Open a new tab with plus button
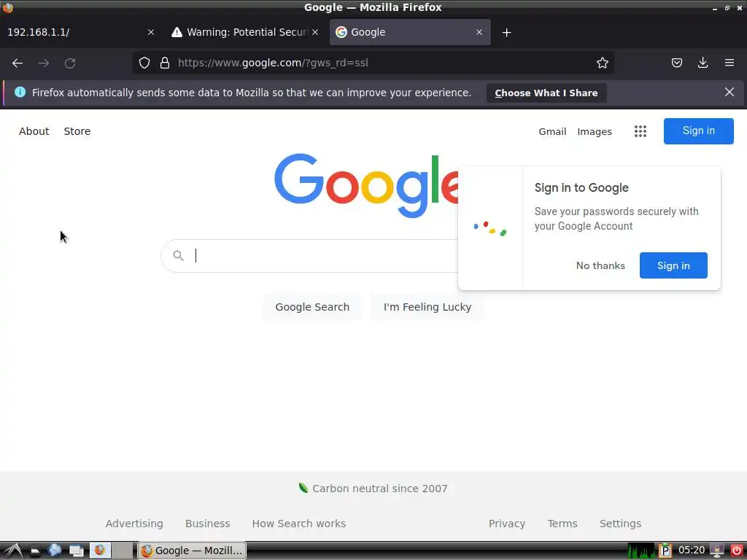The image size is (747, 560). pyautogui.click(x=506, y=32)
